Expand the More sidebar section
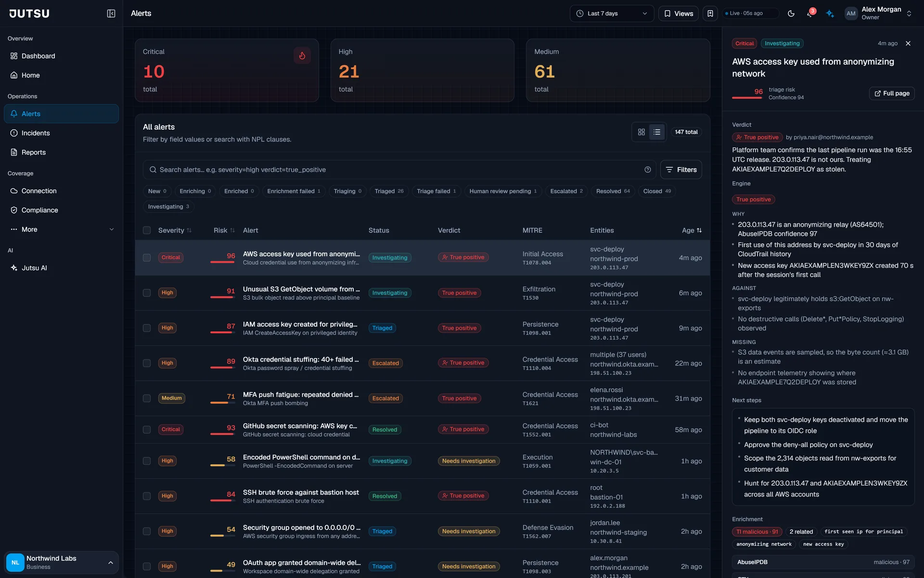Viewport: 924px width, 578px height. pyautogui.click(x=61, y=229)
